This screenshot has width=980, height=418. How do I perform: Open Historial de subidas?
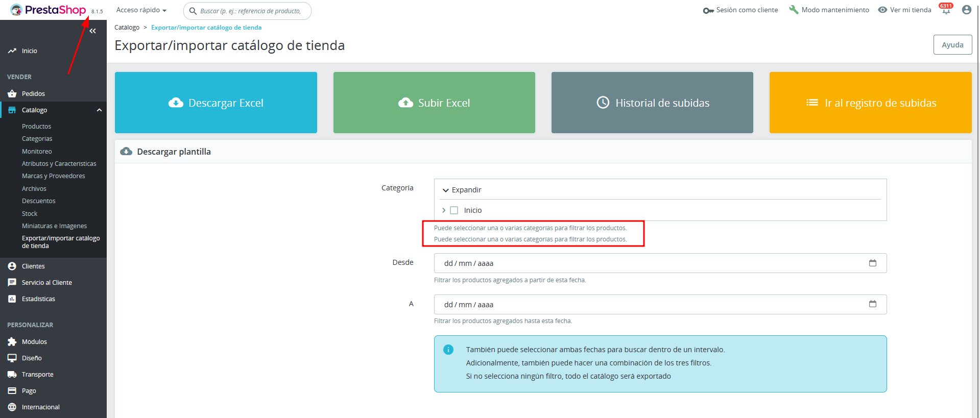(652, 103)
